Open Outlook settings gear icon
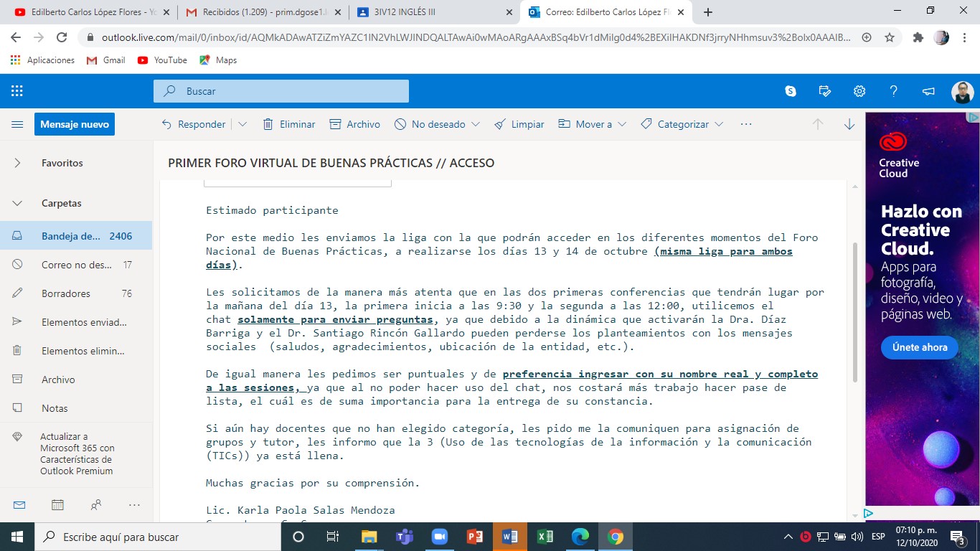 pyautogui.click(x=859, y=91)
